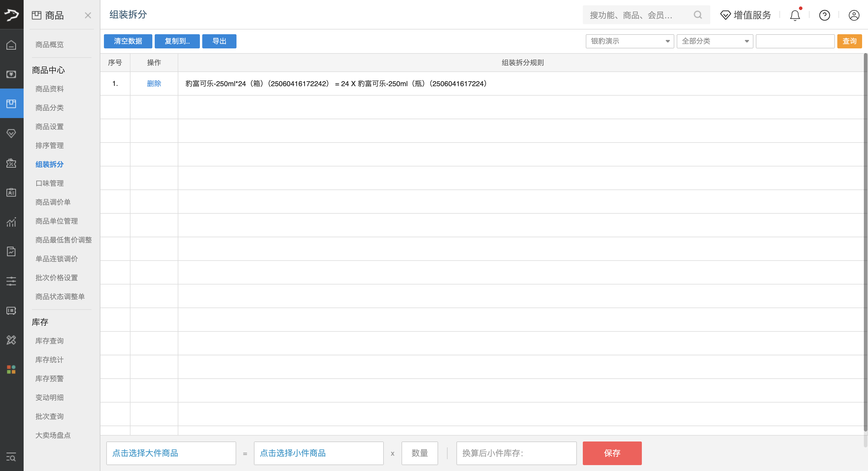Click the red 保存 button
868x471 pixels.
[x=612, y=453]
